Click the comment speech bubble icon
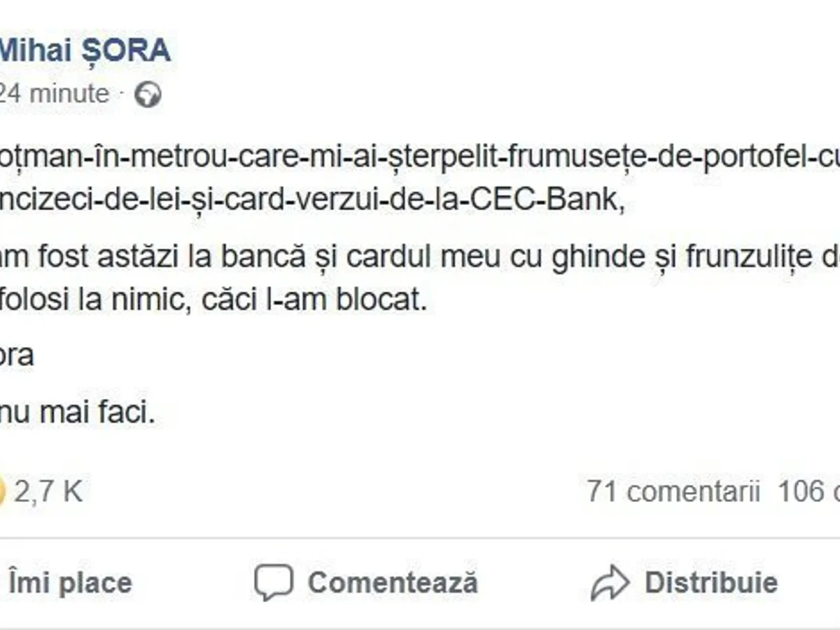840x630 pixels. [x=273, y=583]
